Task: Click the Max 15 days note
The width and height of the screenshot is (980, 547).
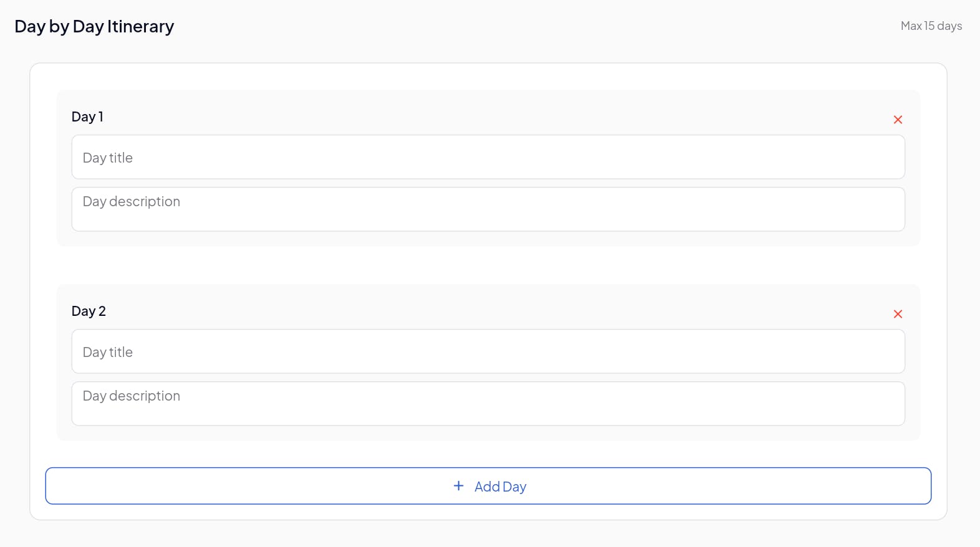Action: coord(931,26)
